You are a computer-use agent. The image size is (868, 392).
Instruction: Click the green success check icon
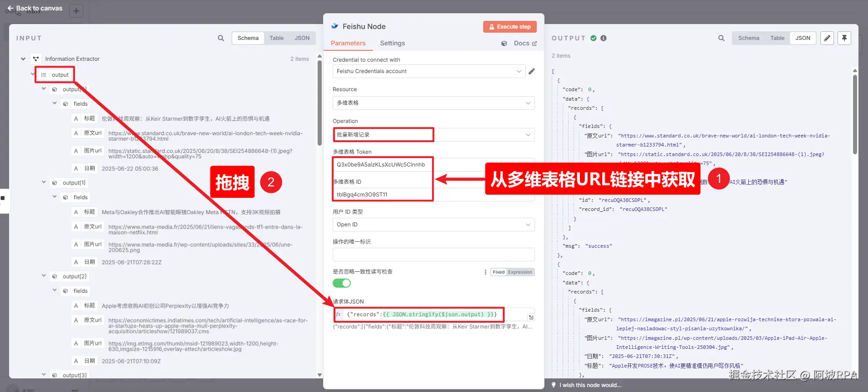coord(593,38)
